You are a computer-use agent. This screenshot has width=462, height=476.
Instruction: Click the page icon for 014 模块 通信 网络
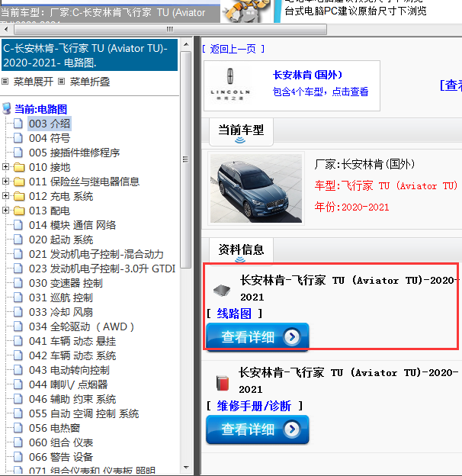click(18, 225)
